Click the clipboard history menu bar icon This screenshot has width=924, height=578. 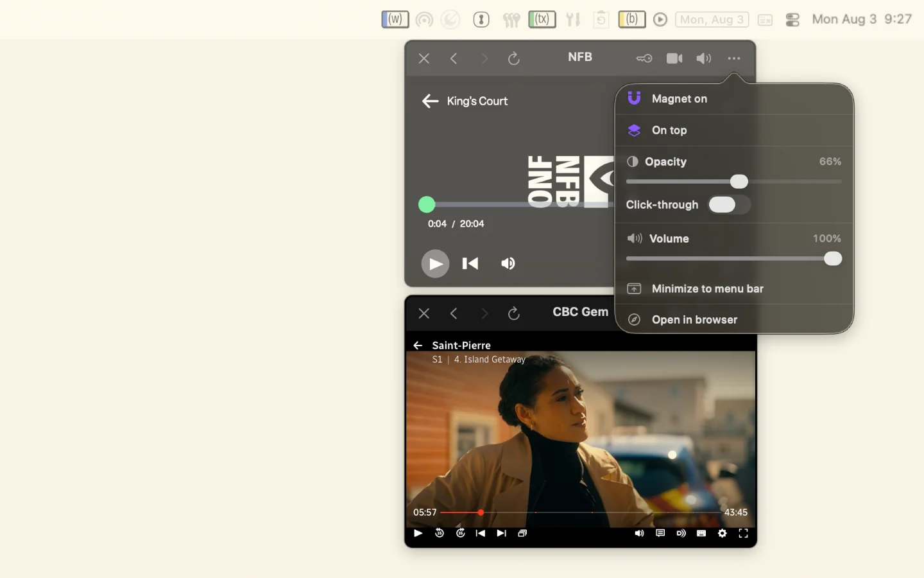[601, 20]
